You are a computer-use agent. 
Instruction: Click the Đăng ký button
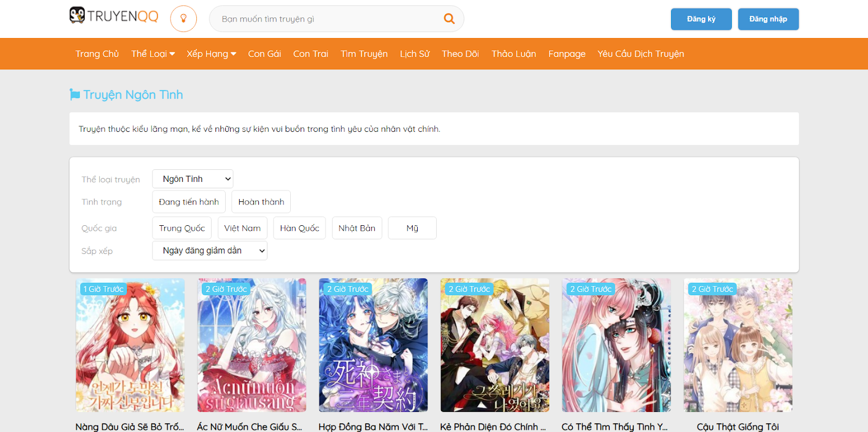click(x=701, y=19)
